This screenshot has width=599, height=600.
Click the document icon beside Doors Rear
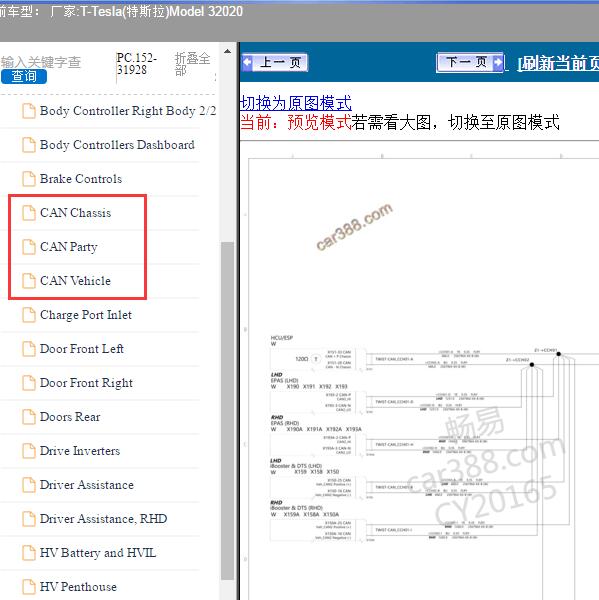(x=29, y=417)
